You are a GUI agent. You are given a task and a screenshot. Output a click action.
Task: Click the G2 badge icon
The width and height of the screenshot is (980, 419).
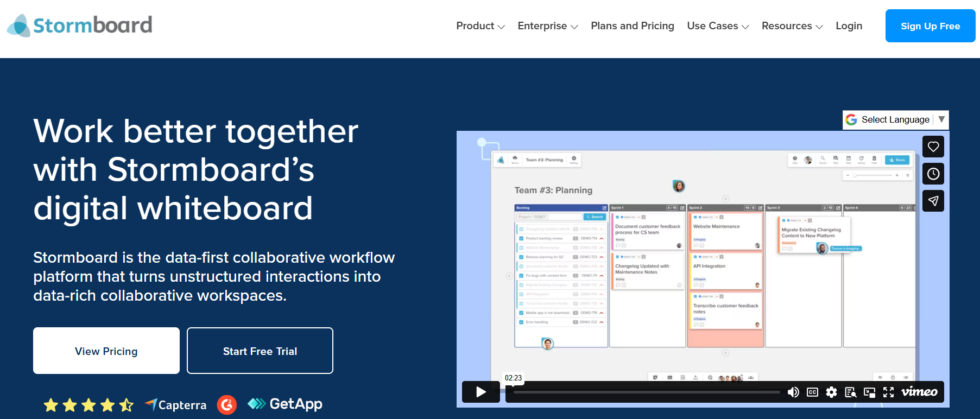(x=227, y=405)
